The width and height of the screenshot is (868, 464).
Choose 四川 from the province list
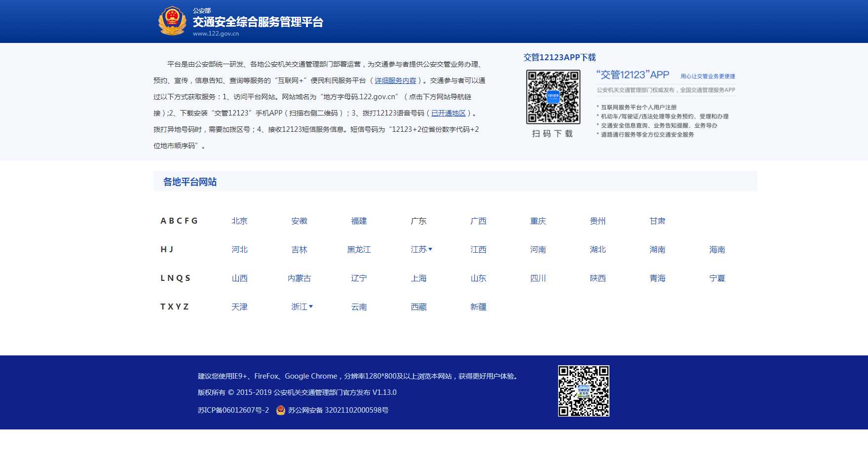[x=538, y=278]
